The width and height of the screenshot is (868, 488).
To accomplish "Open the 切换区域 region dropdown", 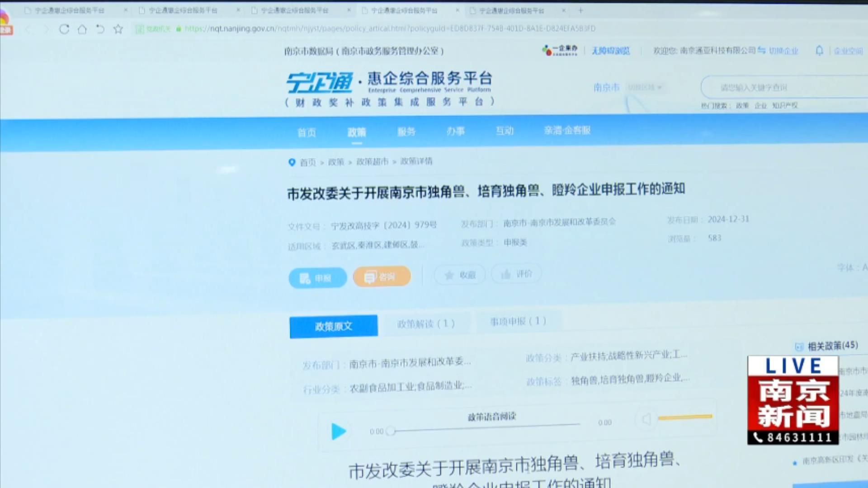I will click(x=645, y=87).
